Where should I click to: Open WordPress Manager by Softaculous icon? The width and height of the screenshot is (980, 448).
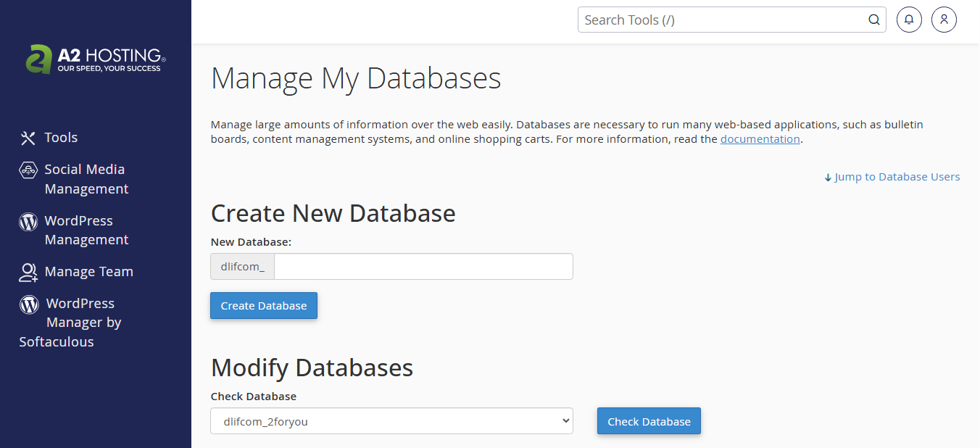28,304
